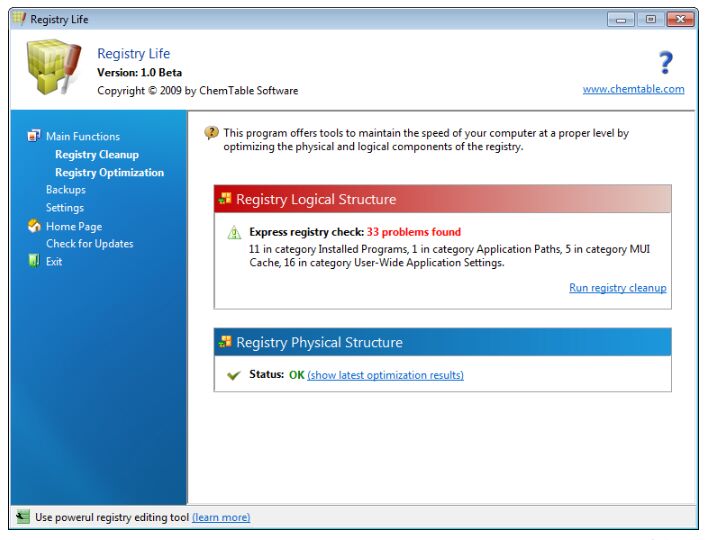The image size is (705, 540).
Task: Click the blue question mark help icon
Action: click(x=666, y=62)
